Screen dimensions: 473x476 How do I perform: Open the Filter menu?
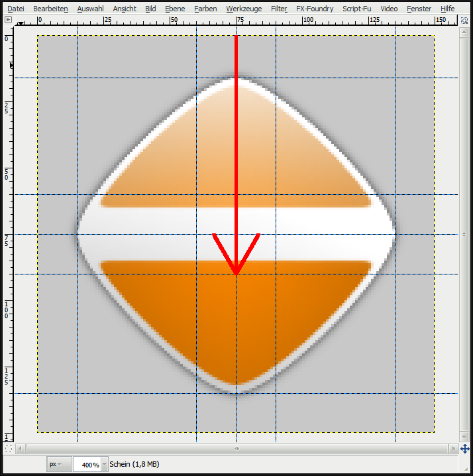pos(279,9)
